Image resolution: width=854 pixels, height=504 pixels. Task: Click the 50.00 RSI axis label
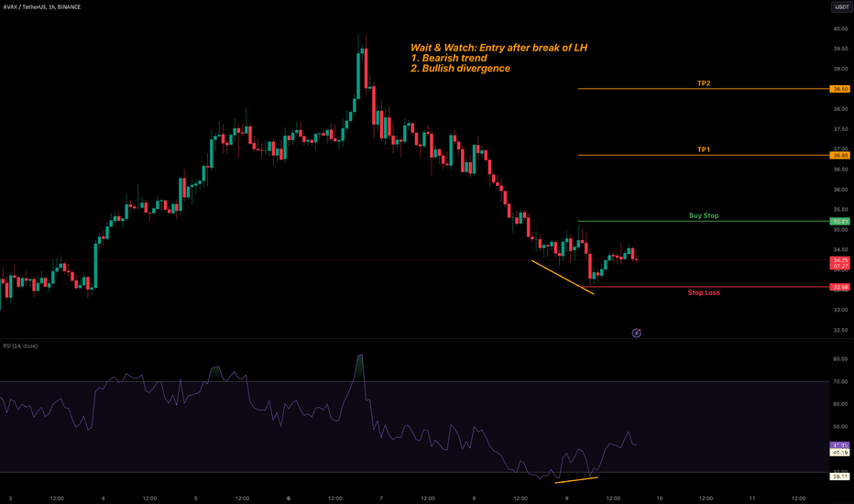pyautogui.click(x=840, y=427)
